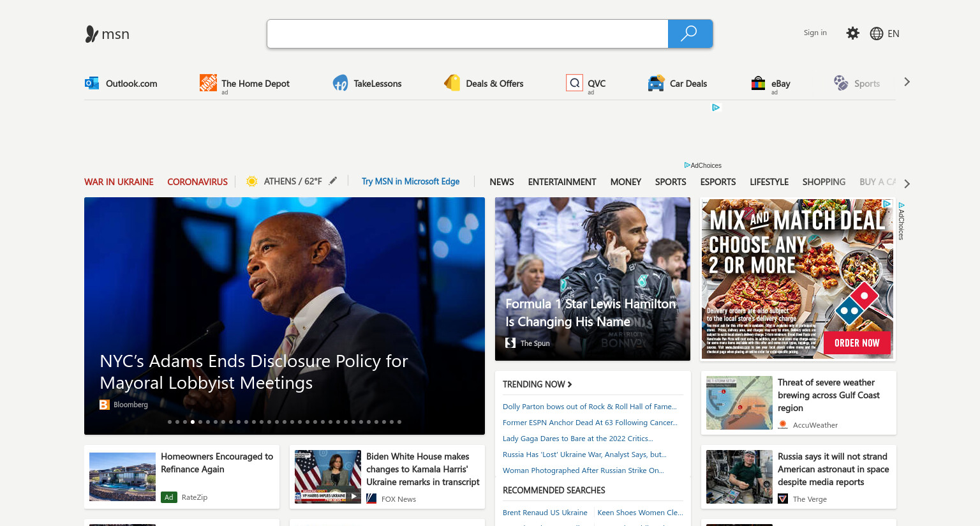The width and height of the screenshot is (980, 526).
Task: Select the ENTERTAINMENT category
Action: pos(562,182)
